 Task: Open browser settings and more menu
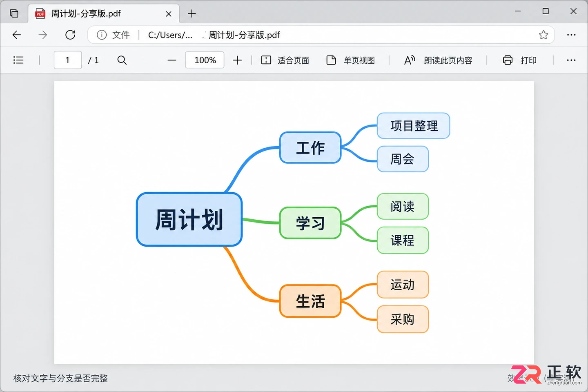click(571, 35)
